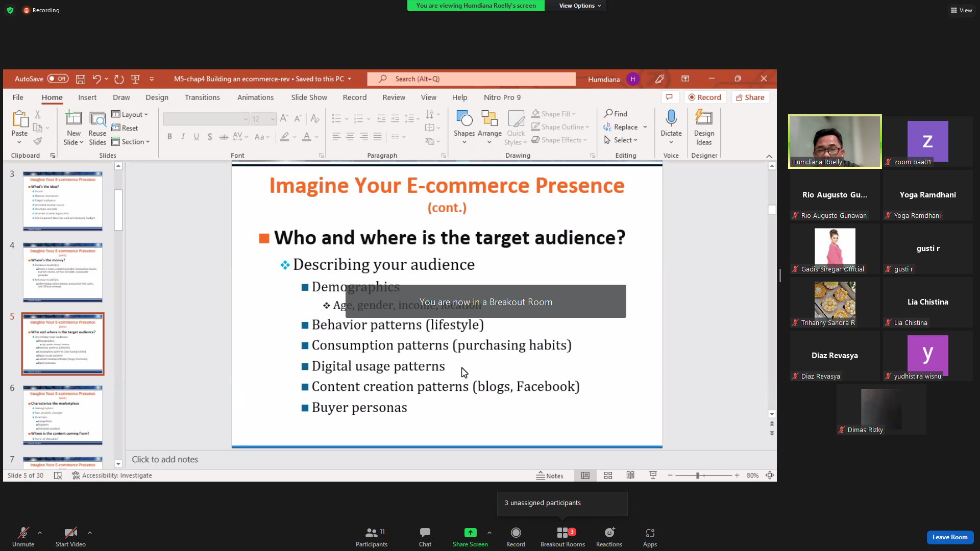Open the Shapes gallery
980x551 pixels.
pos(464,128)
